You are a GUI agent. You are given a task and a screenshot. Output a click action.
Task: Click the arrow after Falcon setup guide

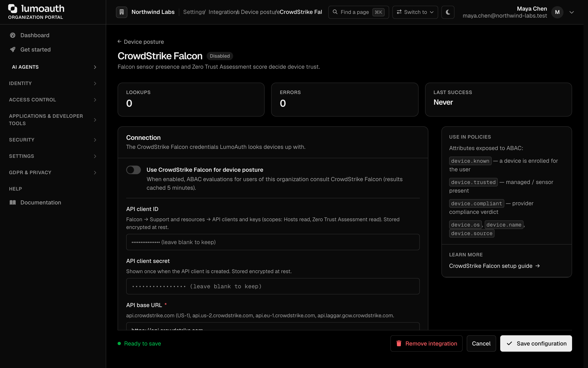tap(537, 266)
